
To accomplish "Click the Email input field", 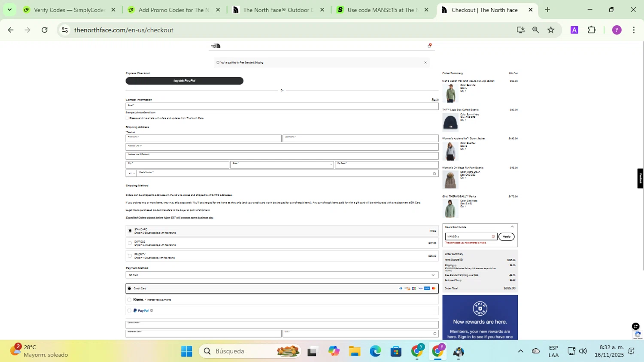I will tap(282, 106).
